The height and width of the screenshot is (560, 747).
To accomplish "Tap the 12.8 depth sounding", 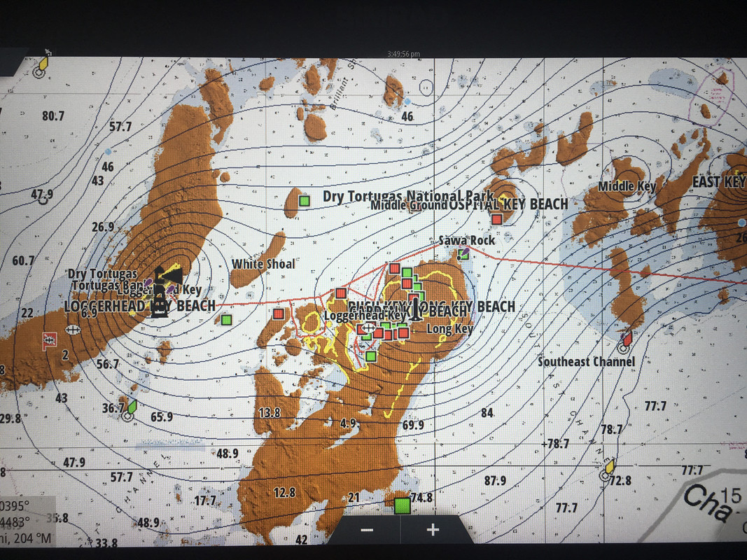I will click(284, 492).
